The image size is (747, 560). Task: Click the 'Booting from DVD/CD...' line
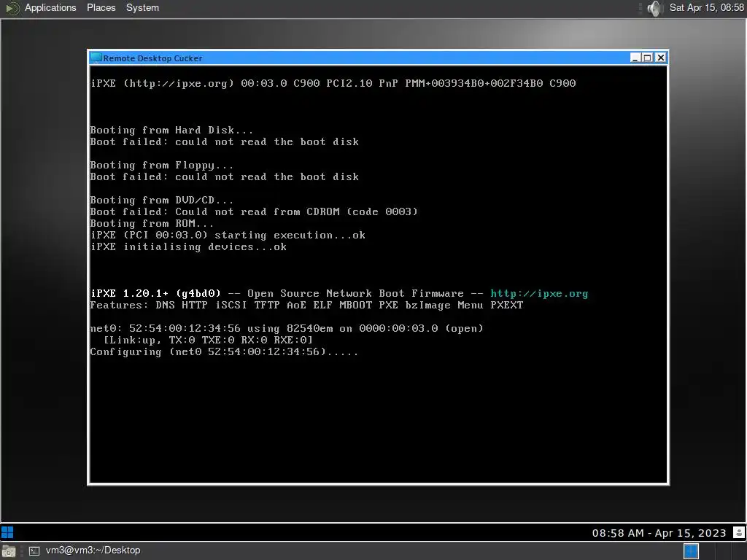coord(161,200)
